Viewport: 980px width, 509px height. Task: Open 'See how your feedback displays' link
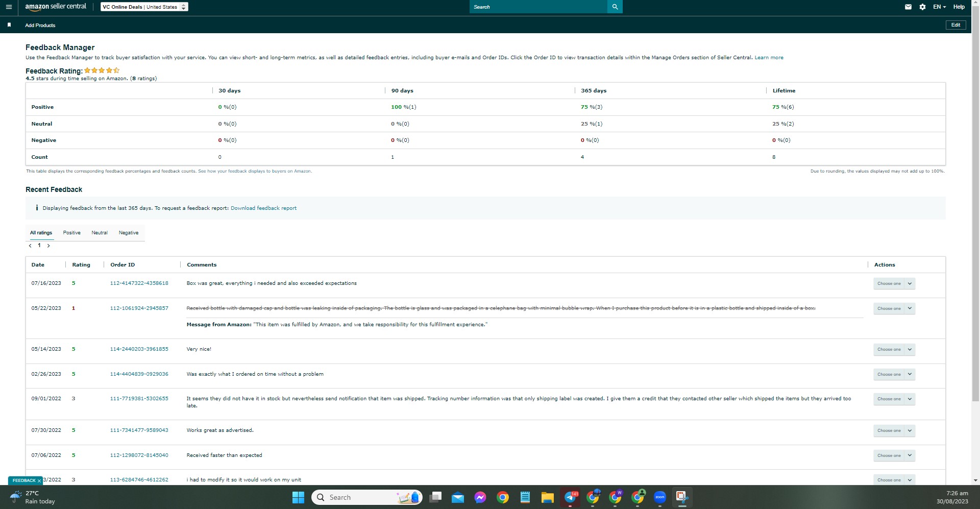(x=255, y=171)
